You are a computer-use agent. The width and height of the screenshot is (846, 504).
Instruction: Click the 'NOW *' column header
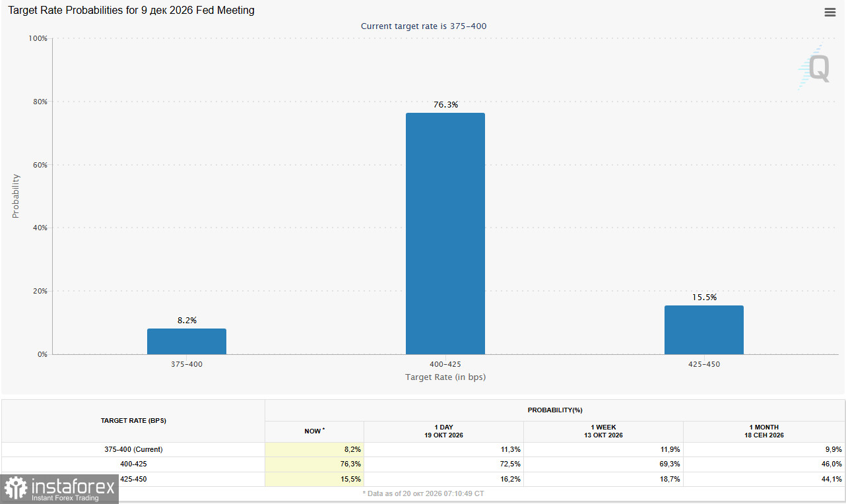click(314, 431)
